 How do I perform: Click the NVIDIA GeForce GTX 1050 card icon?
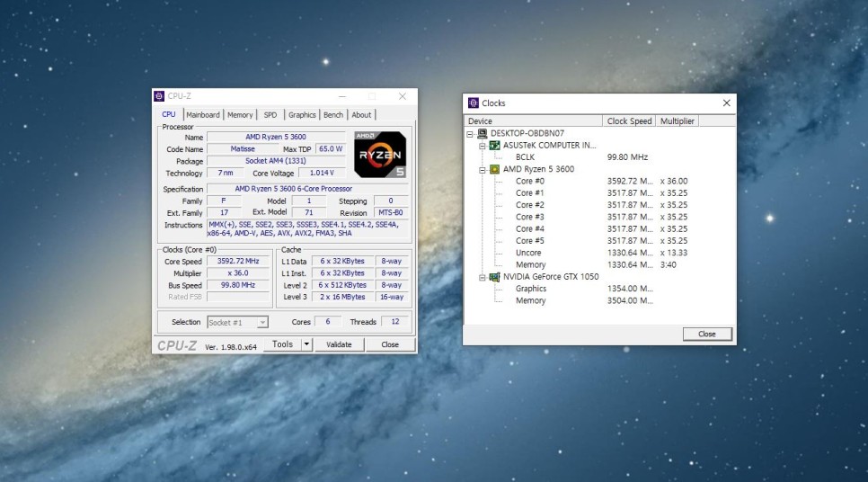point(494,276)
